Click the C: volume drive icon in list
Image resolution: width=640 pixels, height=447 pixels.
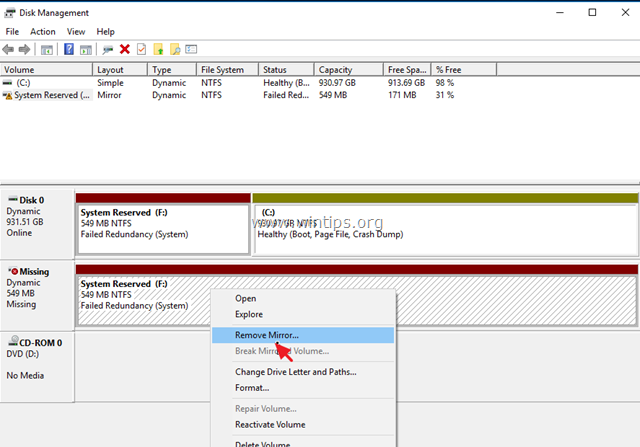click(7, 82)
